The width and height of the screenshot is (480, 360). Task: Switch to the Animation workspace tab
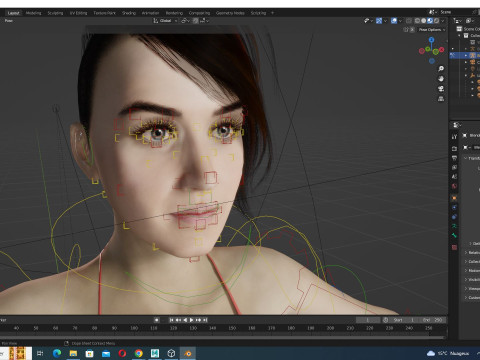150,13
